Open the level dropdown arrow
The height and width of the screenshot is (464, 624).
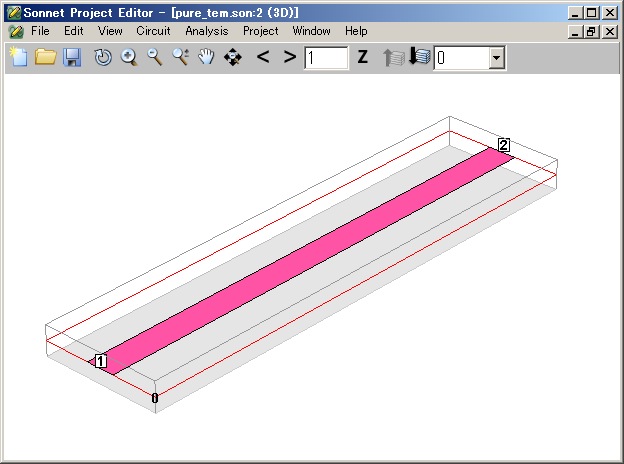click(x=496, y=58)
